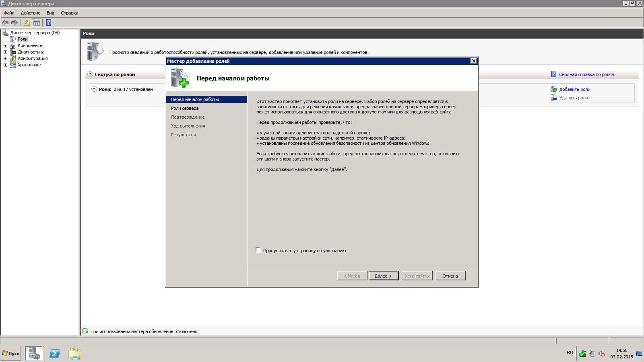
Task: Click the Удалить роли link
Action: point(574,98)
